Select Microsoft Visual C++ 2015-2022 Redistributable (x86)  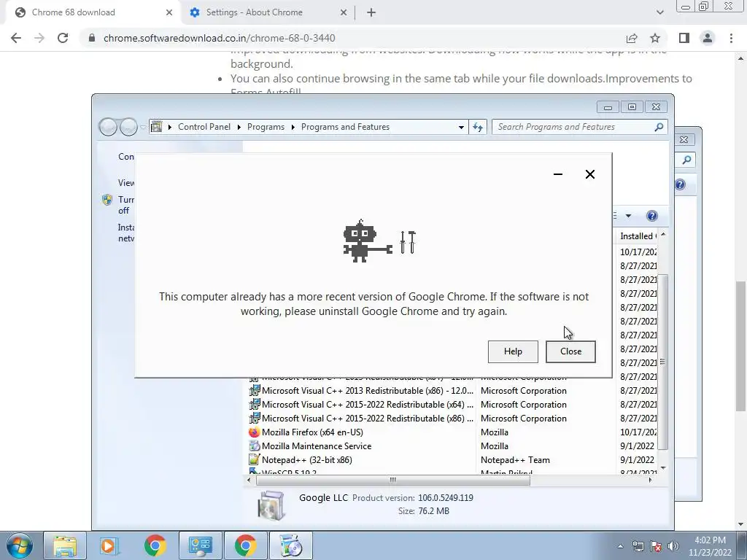point(367,419)
